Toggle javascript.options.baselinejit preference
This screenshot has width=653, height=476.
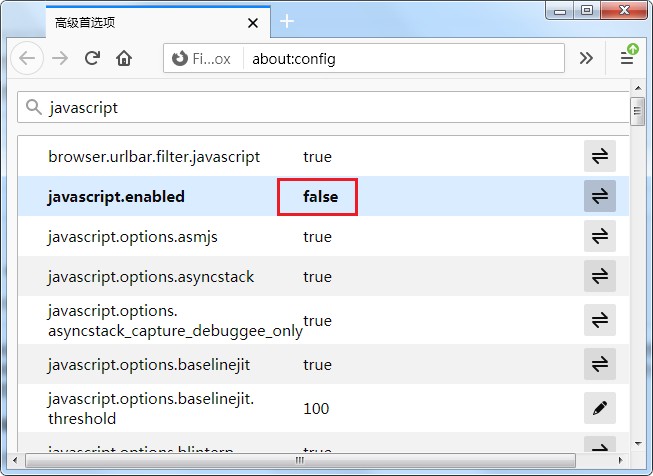[600, 364]
